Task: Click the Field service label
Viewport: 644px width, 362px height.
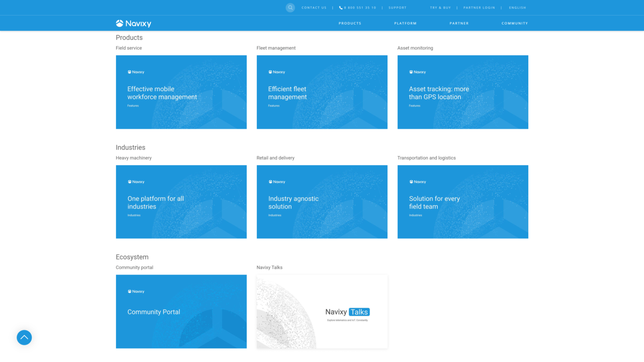Action: click(x=129, y=48)
